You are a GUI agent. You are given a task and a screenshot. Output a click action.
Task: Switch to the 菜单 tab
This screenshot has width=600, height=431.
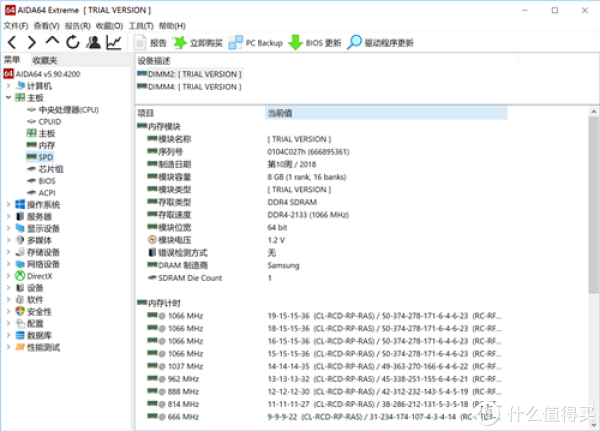click(12, 60)
